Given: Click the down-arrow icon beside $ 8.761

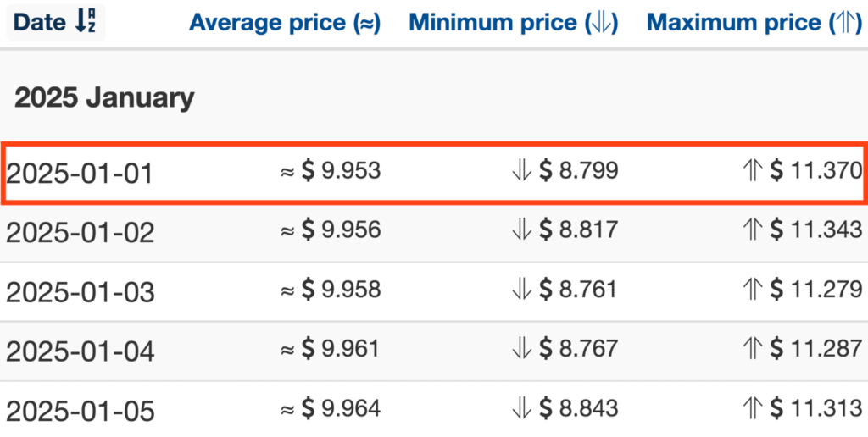Looking at the screenshot, I should (x=522, y=290).
